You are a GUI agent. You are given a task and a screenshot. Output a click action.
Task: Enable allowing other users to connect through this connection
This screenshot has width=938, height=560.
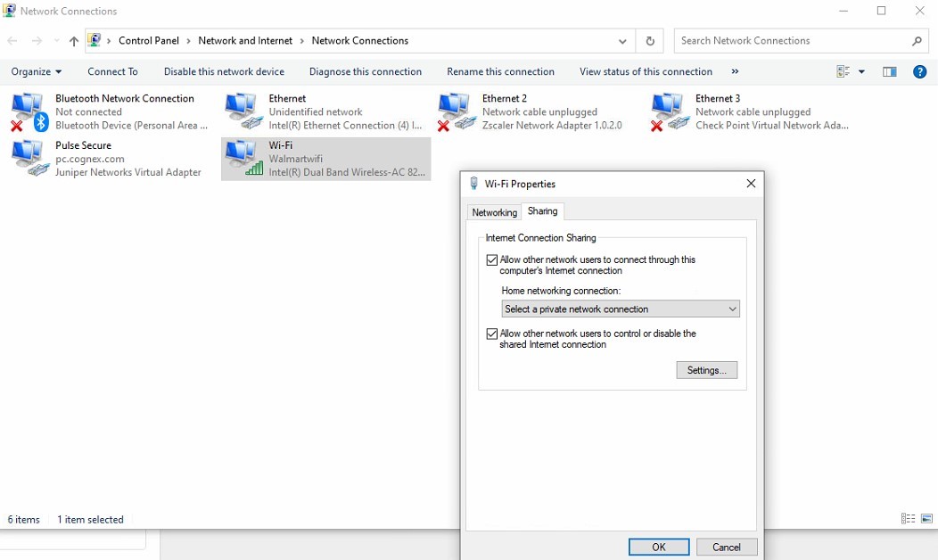point(491,259)
